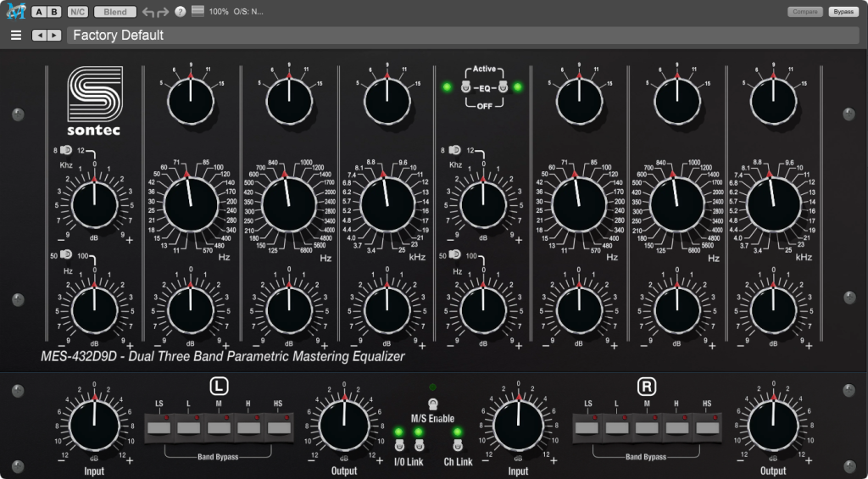Click the L channel badge

click(x=219, y=387)
